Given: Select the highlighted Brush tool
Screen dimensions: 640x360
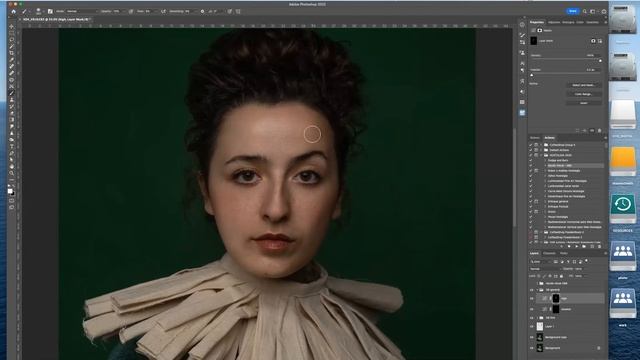Looking at the screenshot, I should pyautogui.click(x=11, y=93).
